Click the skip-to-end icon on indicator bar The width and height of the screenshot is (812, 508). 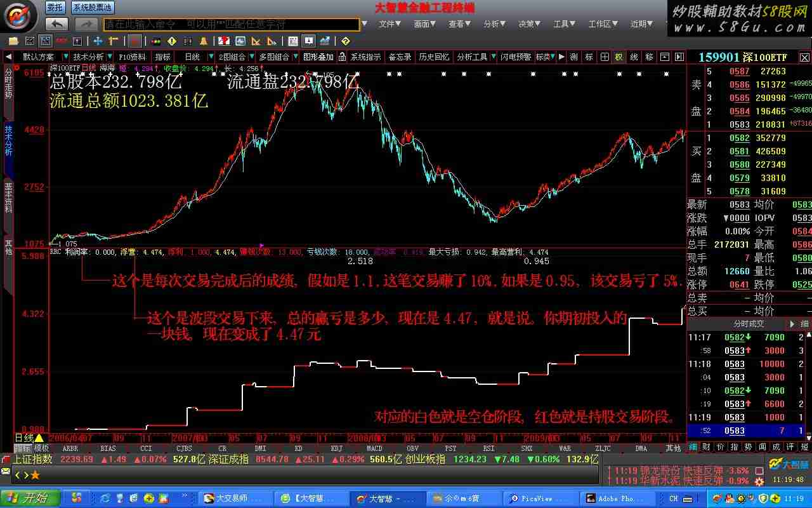pos(679,57)
